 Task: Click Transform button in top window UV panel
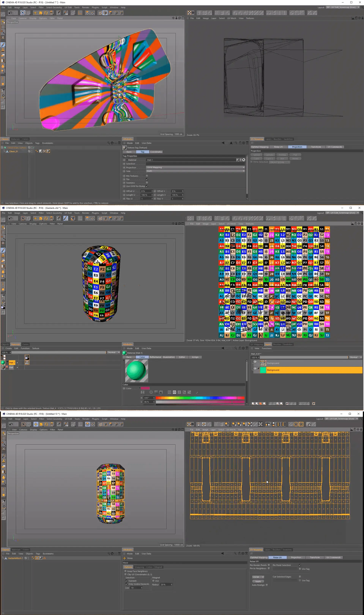click(316, 147)
